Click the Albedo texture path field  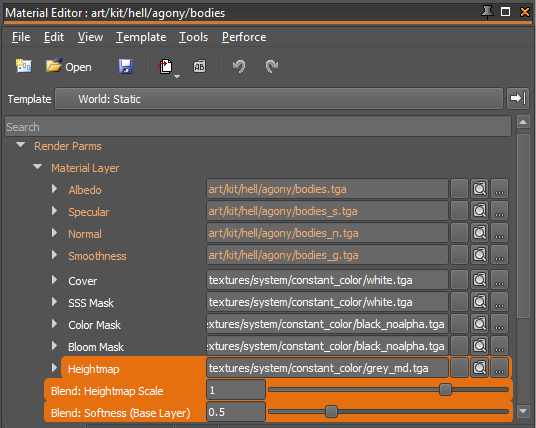click(x=327, y=189)
